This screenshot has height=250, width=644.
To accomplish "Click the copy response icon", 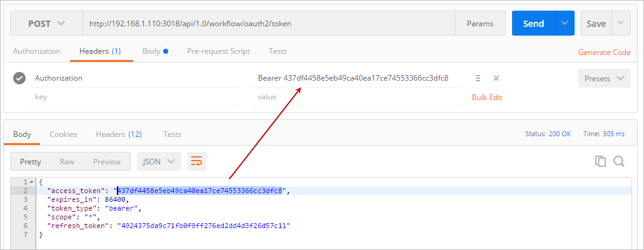I will point(600,161).
